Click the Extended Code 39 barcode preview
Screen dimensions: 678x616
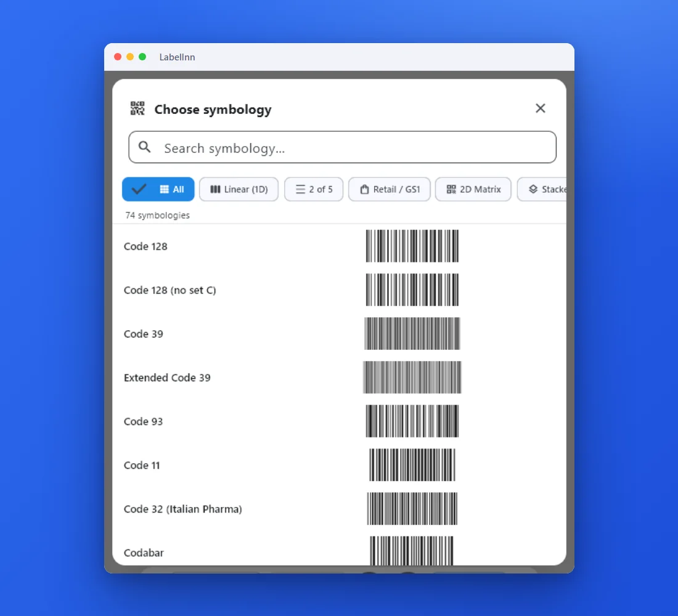click(412, 378)
